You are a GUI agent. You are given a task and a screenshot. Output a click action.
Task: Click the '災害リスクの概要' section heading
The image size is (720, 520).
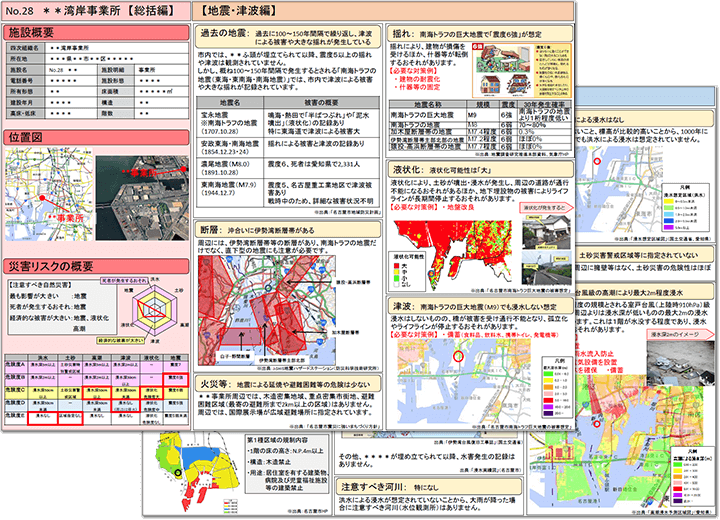97,266
